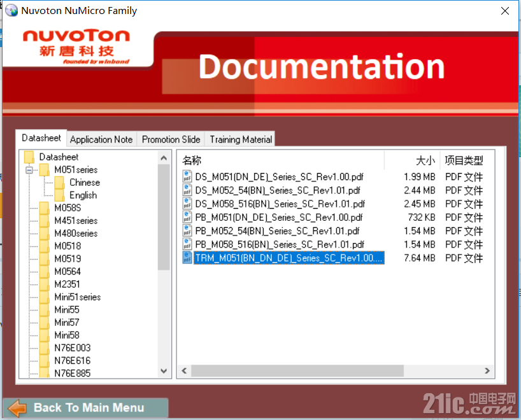Select the N76E885 tree item label
This screenshot has width=521, height=420.
click(73, 373)
